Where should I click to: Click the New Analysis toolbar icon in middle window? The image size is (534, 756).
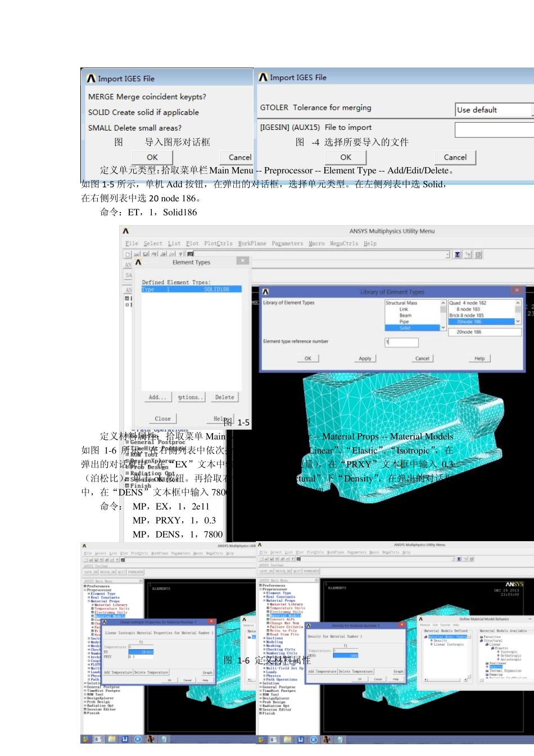coord(128,254)
